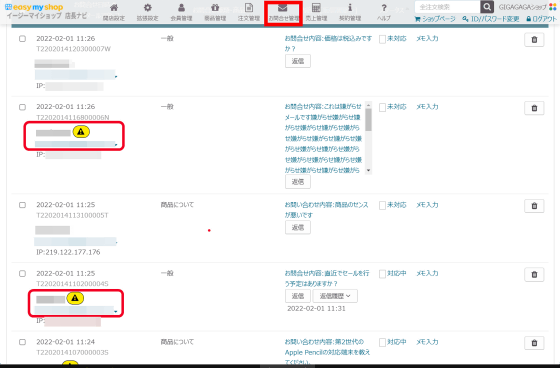Delete the 嫌がらせメール inquiry via trash icon
The image size is (560, 368).
[534, 108]
